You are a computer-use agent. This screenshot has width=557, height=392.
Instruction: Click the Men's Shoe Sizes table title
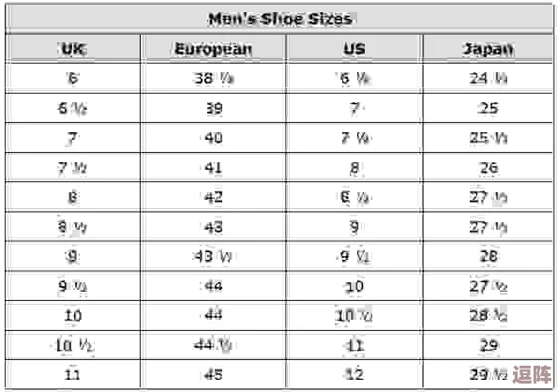(x=280, y=19)
